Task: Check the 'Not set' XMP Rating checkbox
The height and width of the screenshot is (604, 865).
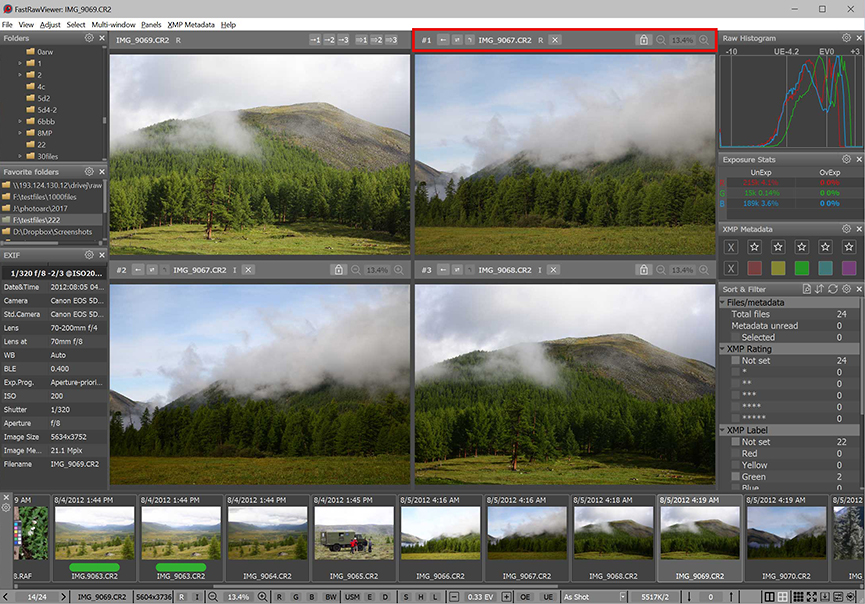Action: click(x=734, y=360)
